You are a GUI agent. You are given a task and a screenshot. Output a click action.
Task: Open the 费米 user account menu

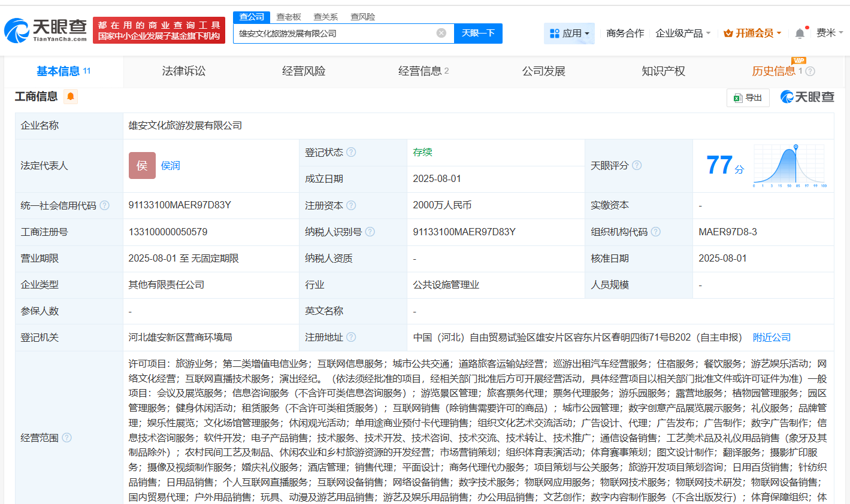[x=829, y=33]
